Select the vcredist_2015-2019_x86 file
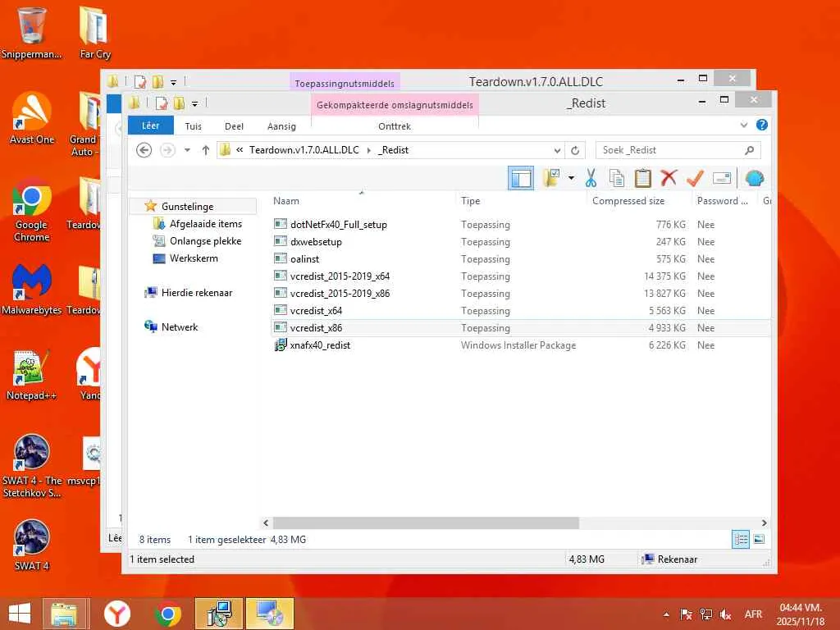The height and width of the screenshot is (630, 840). (340, 293)
